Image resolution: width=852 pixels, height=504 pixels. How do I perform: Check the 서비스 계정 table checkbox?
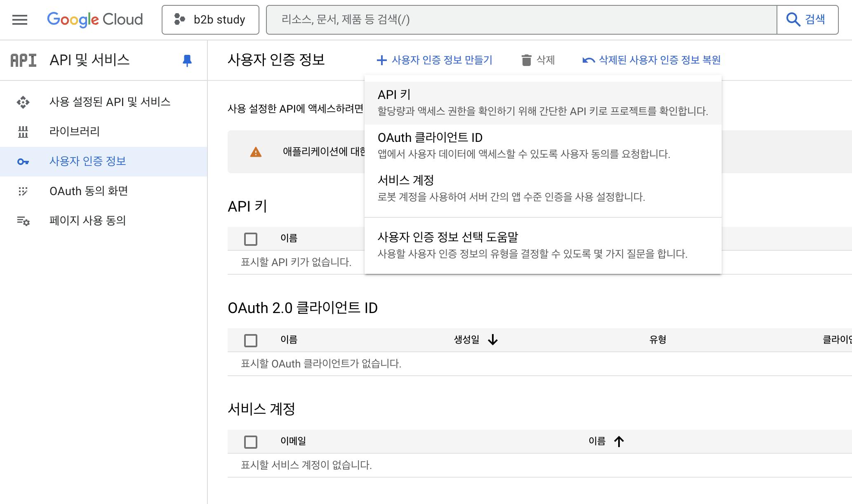251,442
